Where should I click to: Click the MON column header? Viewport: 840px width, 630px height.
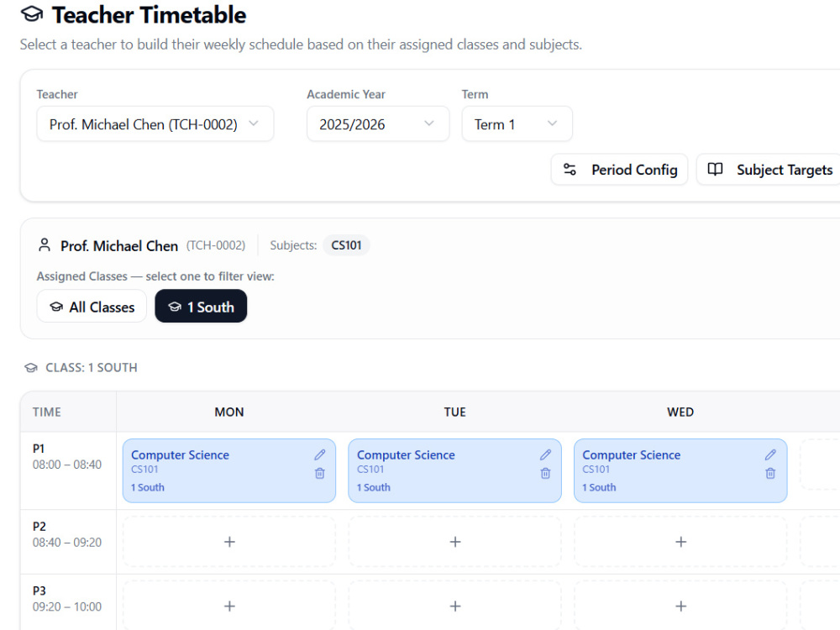click(229, 412)
